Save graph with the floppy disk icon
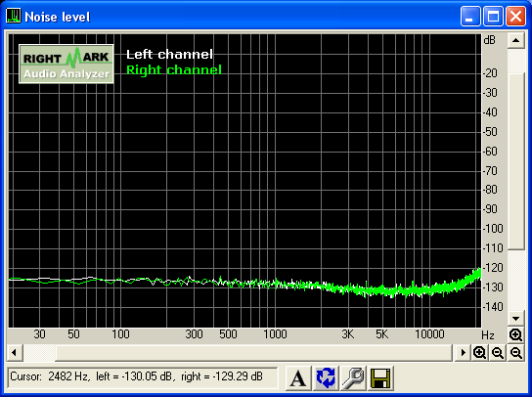532x397 pixels. 380,378
